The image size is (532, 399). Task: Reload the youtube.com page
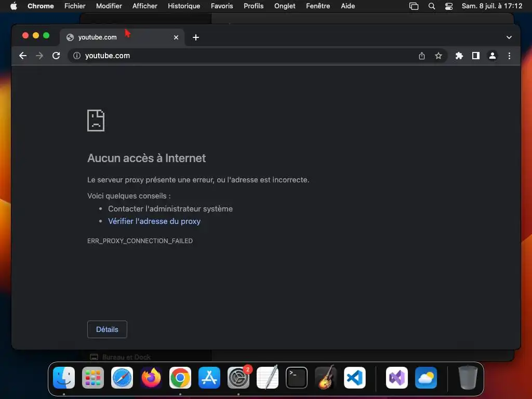pyautogui.click(x=56, y=56)
